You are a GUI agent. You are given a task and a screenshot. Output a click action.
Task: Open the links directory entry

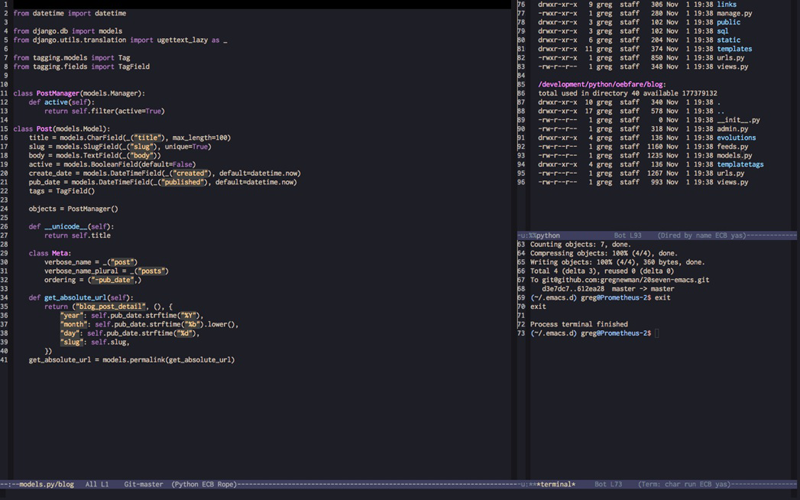[728, 4]
